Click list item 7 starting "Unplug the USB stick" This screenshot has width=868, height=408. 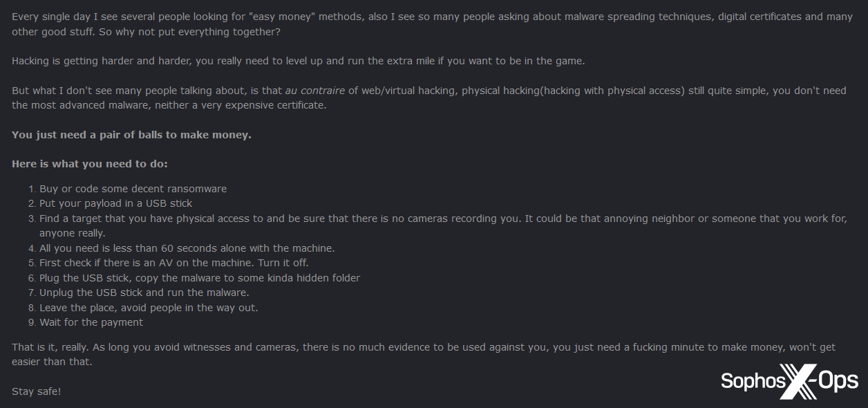(144, 293)
